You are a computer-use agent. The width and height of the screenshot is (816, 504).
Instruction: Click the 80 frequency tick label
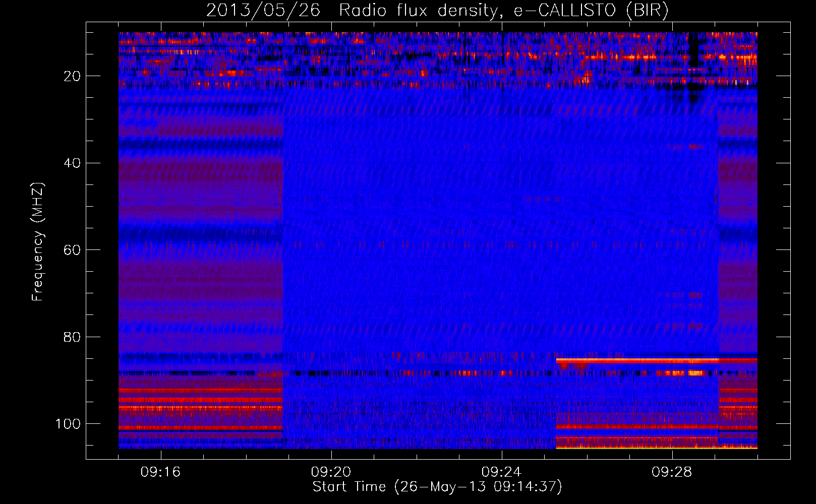pos(73,337)
